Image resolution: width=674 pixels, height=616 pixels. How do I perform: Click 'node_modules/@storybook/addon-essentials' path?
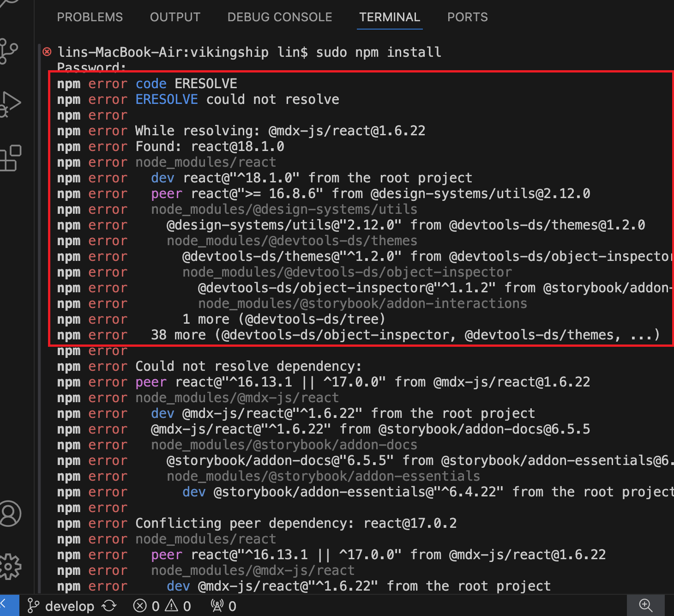323,476
